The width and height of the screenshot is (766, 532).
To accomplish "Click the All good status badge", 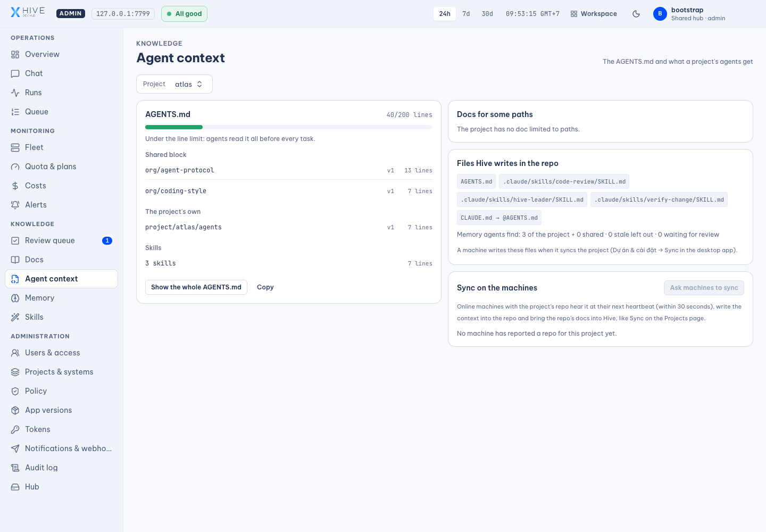I will [185, 14].
